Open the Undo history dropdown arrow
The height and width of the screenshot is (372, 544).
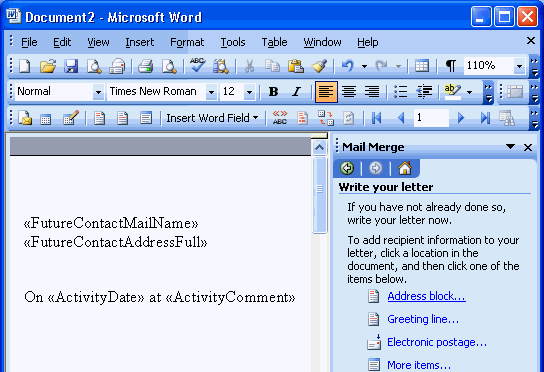click(364, 66)
